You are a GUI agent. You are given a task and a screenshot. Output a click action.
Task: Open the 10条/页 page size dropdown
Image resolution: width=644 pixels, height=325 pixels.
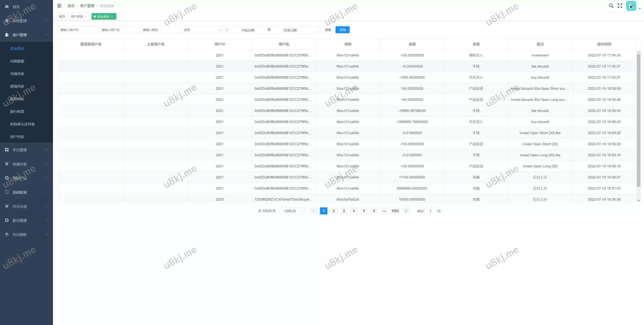[x=292, y=211]
